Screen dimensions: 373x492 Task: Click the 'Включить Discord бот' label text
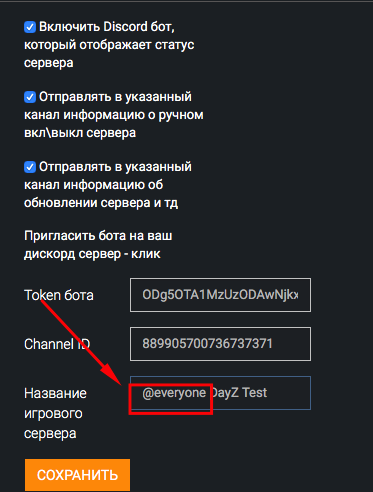pyautogui.click(x=107, y=27)
